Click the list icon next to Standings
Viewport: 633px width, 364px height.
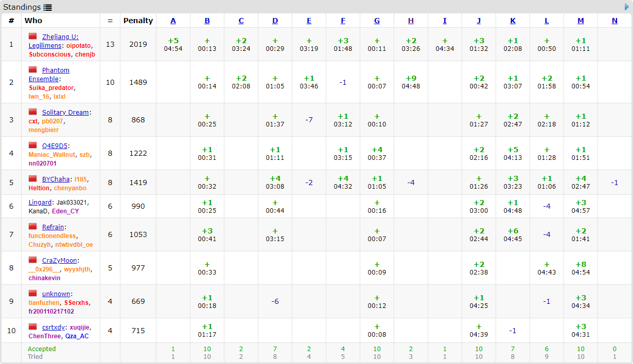(x=48, y=7)
